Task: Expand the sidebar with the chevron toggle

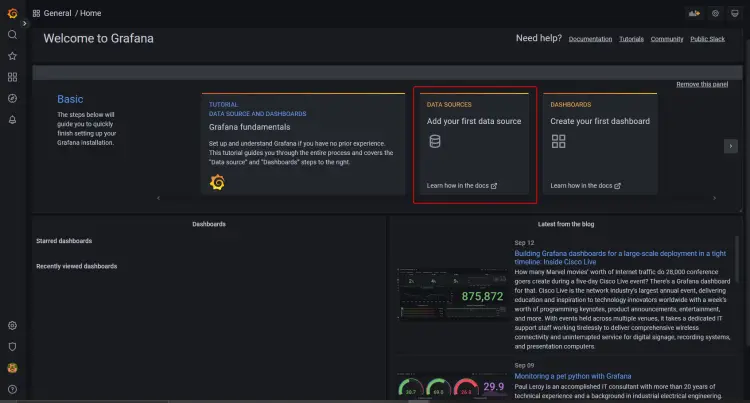Action: click(24, 23)
